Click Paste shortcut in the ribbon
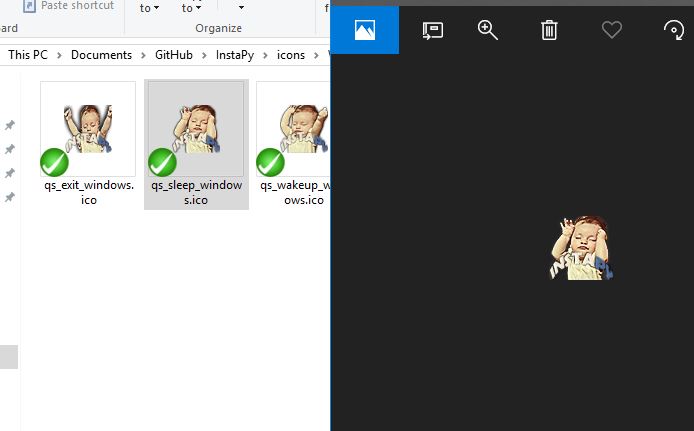Viewport: 694px width, 431px height. (69, 6)
